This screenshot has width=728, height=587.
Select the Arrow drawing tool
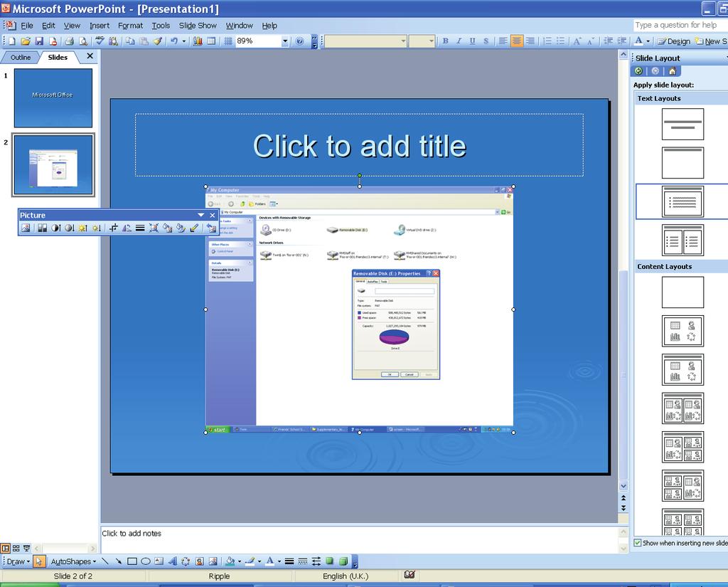pyautogui.click(x=119, y=561)
